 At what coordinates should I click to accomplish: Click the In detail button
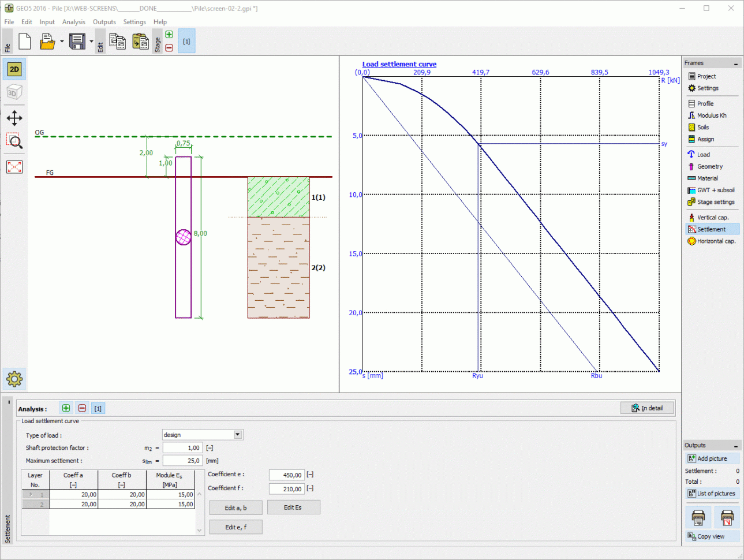(x=646, y=408)
